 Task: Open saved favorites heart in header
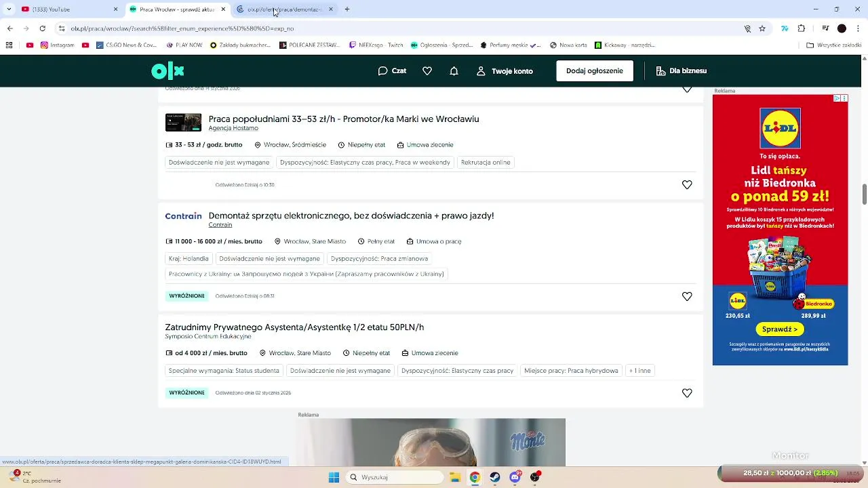427,70
